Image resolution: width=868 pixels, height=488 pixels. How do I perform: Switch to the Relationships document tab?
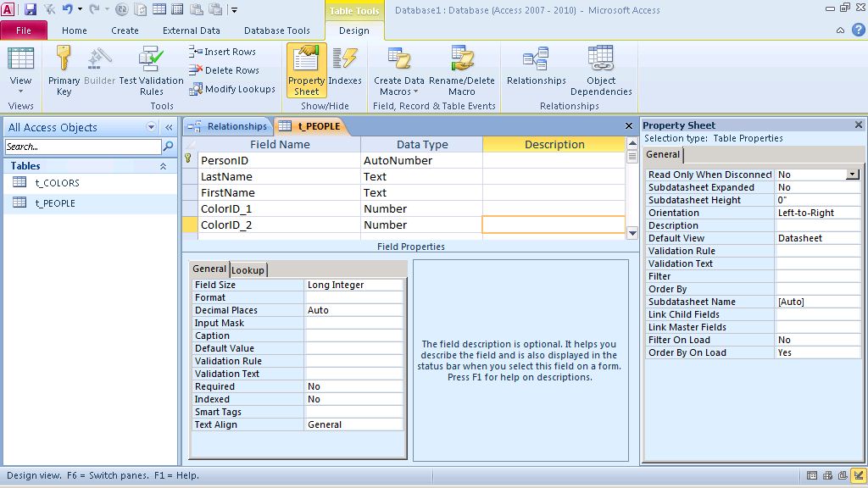[227, 126]
